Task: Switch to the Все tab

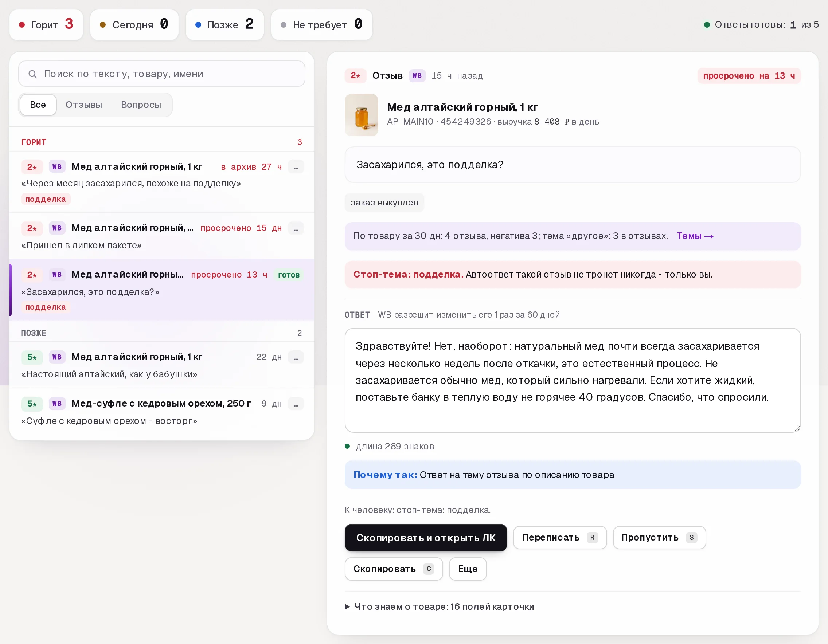Action: (38, 105)
